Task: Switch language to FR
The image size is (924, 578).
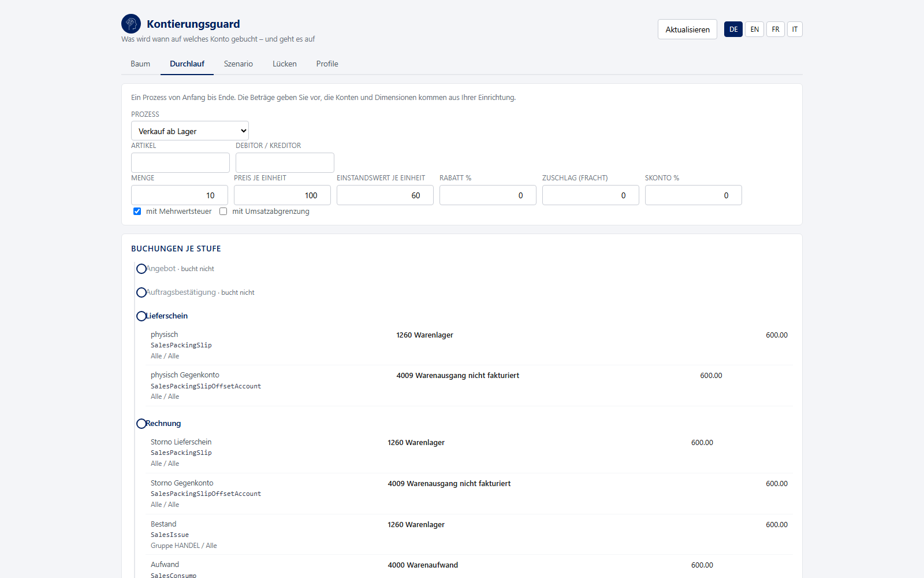Action: pos(776,29)
